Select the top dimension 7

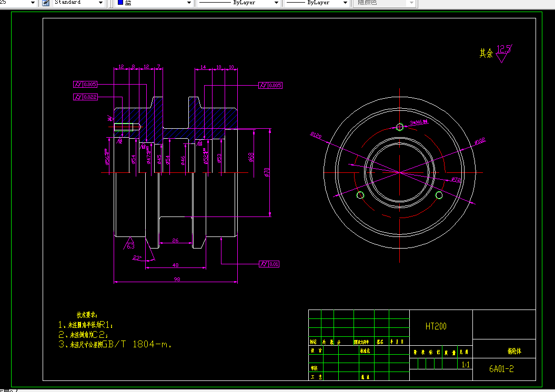pyautogui.click(x=158, y=66)
